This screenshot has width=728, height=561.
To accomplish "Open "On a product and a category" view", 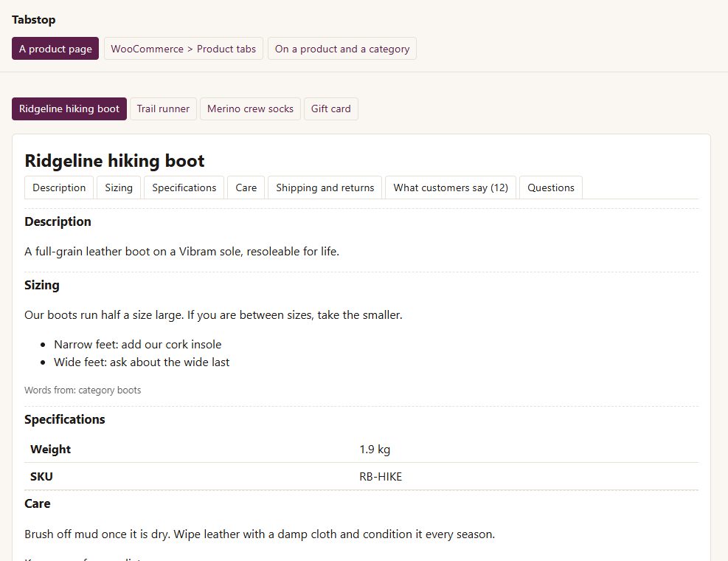I will click(x=342, y=48).
